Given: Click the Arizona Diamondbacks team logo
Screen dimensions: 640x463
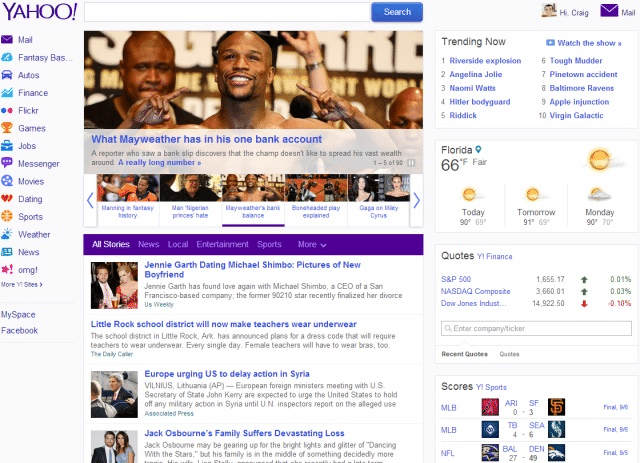Looking at the screenshot, I should point(490,407).
